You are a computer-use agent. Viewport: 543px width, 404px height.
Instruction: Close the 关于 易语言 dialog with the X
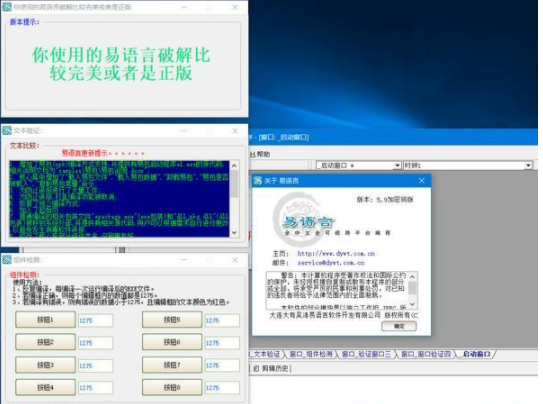(x=421, y=180)
